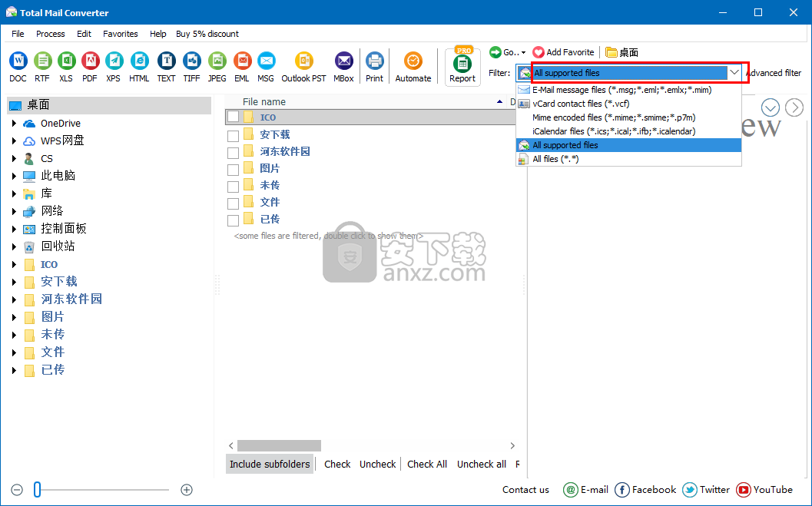The width and height of the screenshot is (812, 506).
Task: Select E-Mail message files filter option
Action: (x=628, y=90)
